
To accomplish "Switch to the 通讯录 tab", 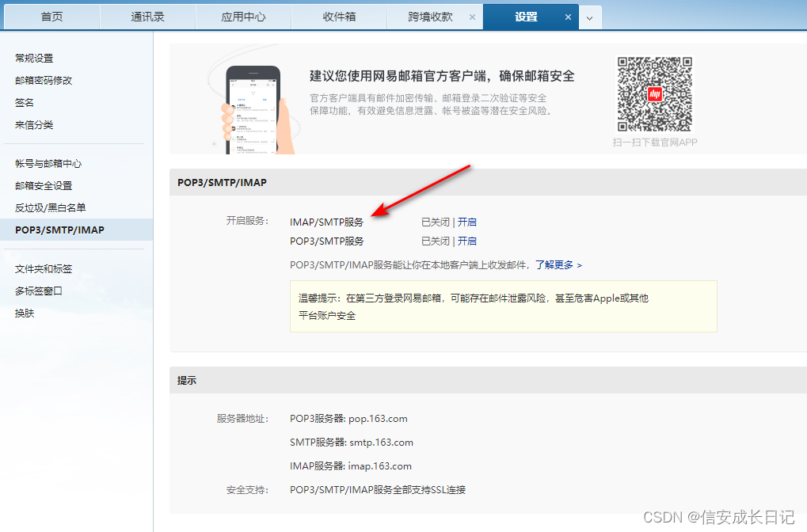I will (148, 17).
